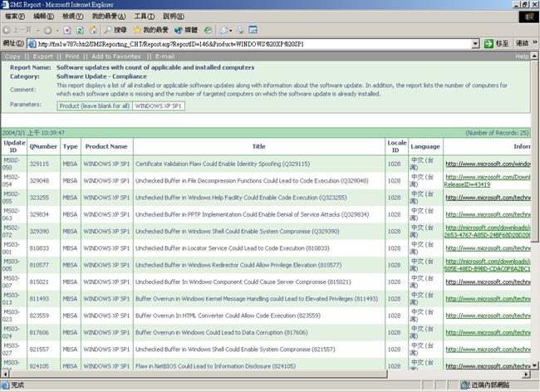Click the page icon in address bar
540x392 pixels.
click(x=32, y=44)
